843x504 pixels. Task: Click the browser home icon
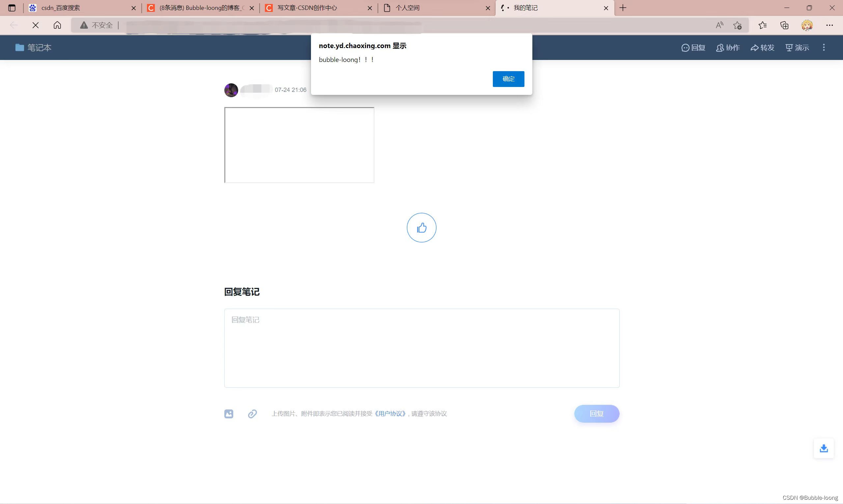(x=57, y=25)
